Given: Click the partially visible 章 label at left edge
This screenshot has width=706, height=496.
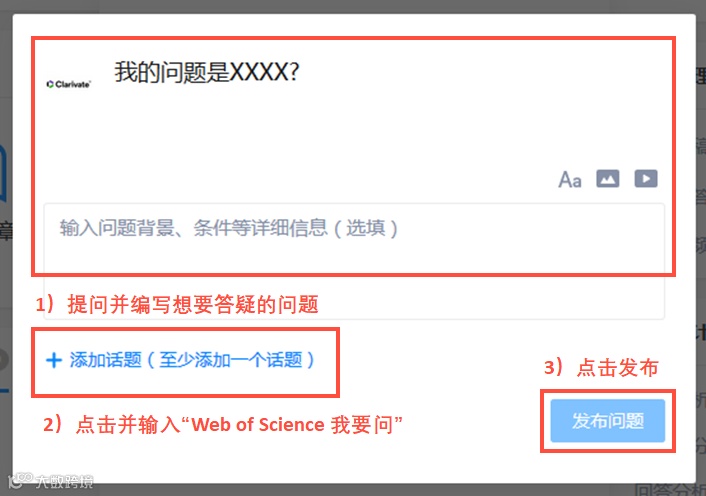Looking at the screenshot, I should 6,231.
